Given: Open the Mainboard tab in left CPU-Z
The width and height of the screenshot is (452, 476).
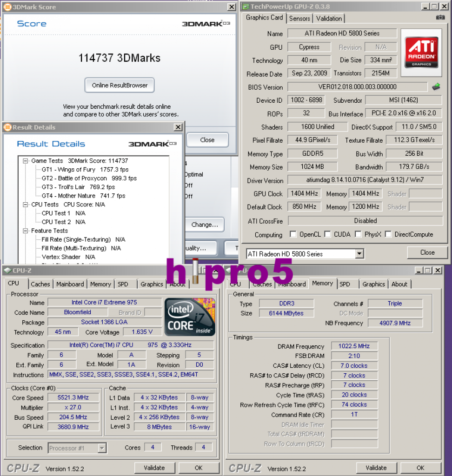Looking at the screenshot, I should [70, 284].
